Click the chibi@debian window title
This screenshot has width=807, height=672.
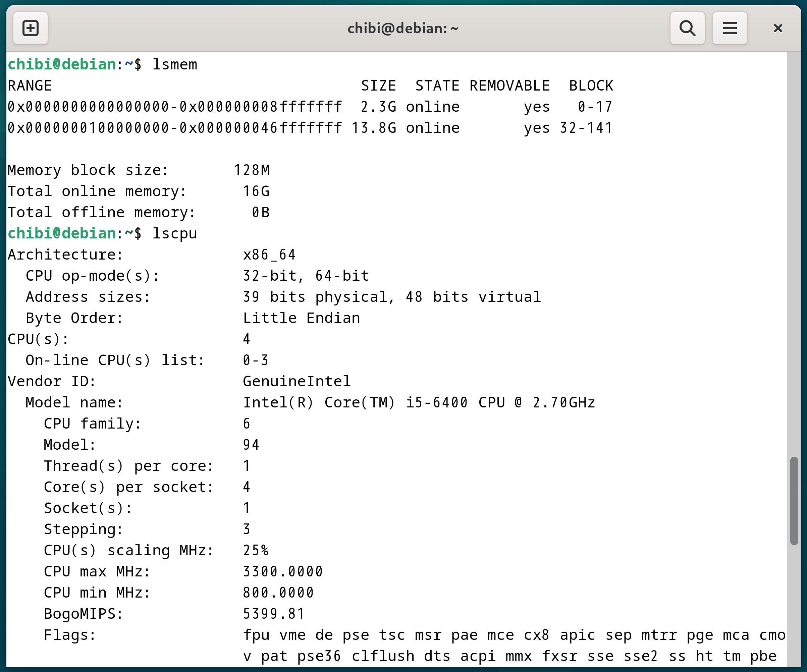pos(403,28)
